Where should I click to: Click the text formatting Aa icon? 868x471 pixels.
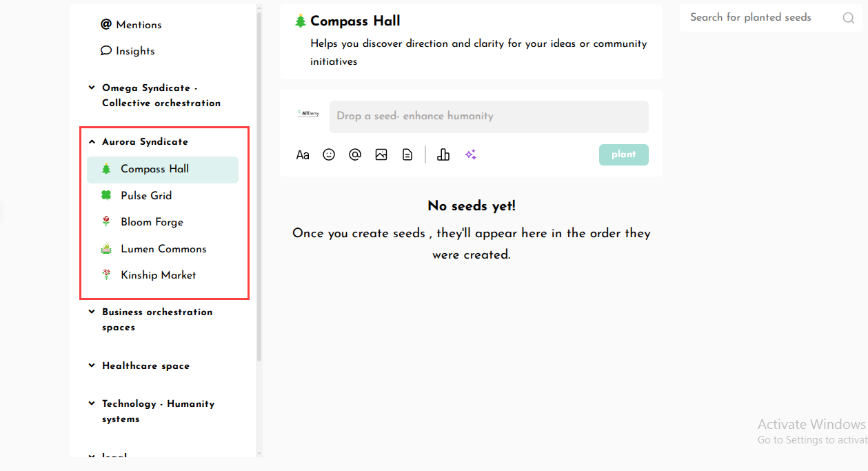coord(303,155)
